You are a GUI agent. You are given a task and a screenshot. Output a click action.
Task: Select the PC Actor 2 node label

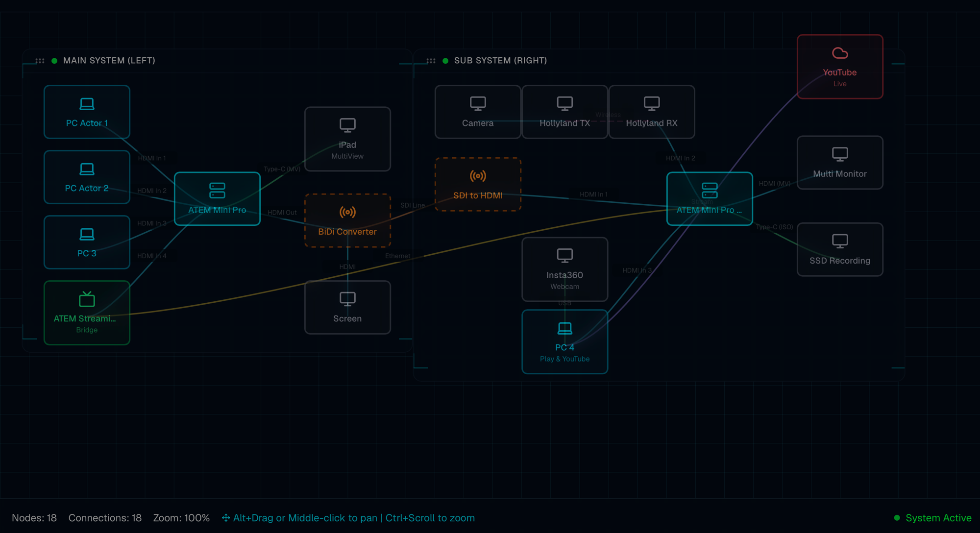click(87, 188)
